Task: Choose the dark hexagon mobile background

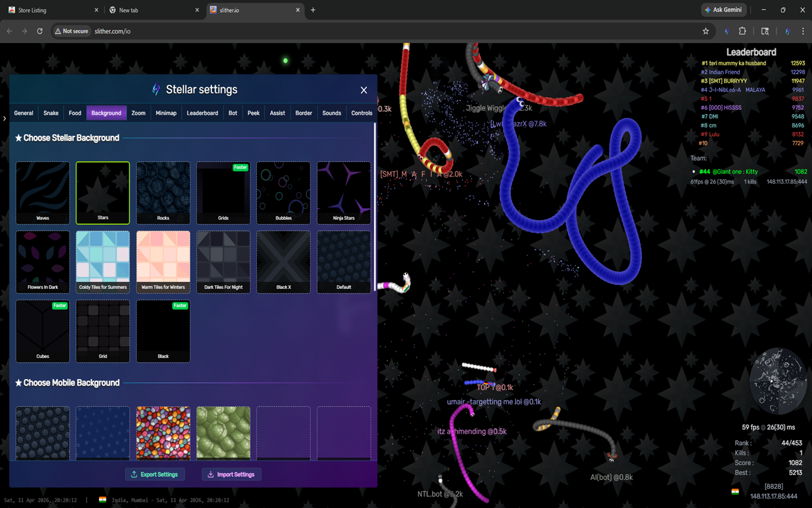Action: pos(43,433)
